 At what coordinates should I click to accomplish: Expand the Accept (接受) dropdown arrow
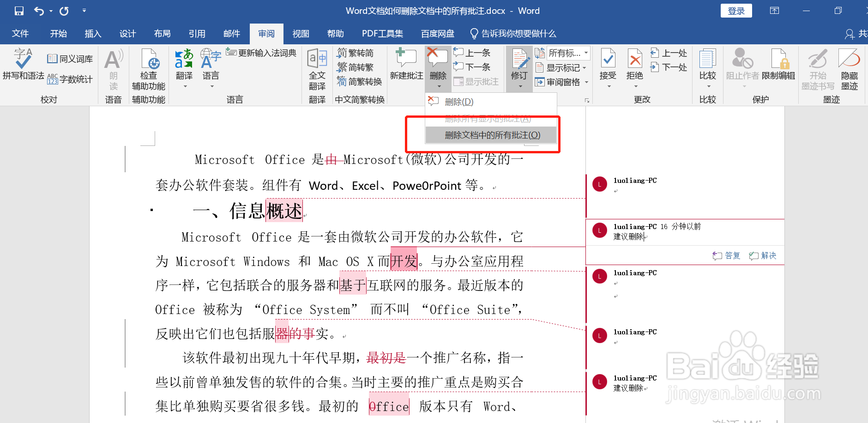609,86
